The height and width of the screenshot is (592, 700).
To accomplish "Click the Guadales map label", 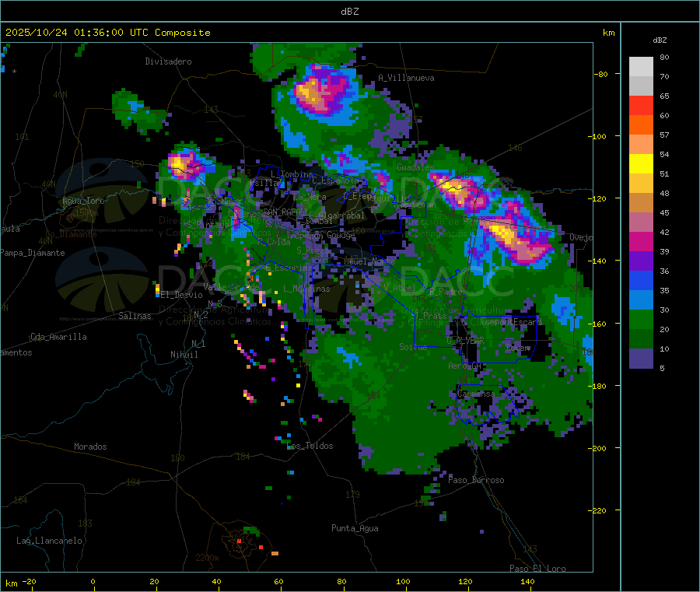I will tap(415, 167).
